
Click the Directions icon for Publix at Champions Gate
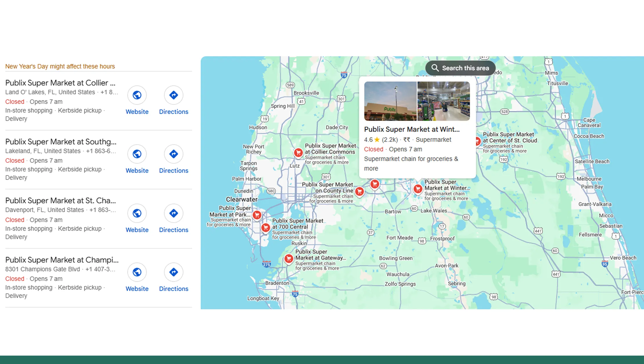(x=173, y=272)
